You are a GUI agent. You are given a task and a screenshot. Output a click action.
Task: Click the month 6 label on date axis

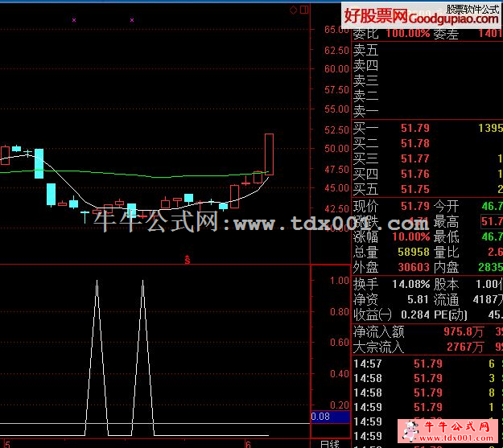tap(248, 444)
